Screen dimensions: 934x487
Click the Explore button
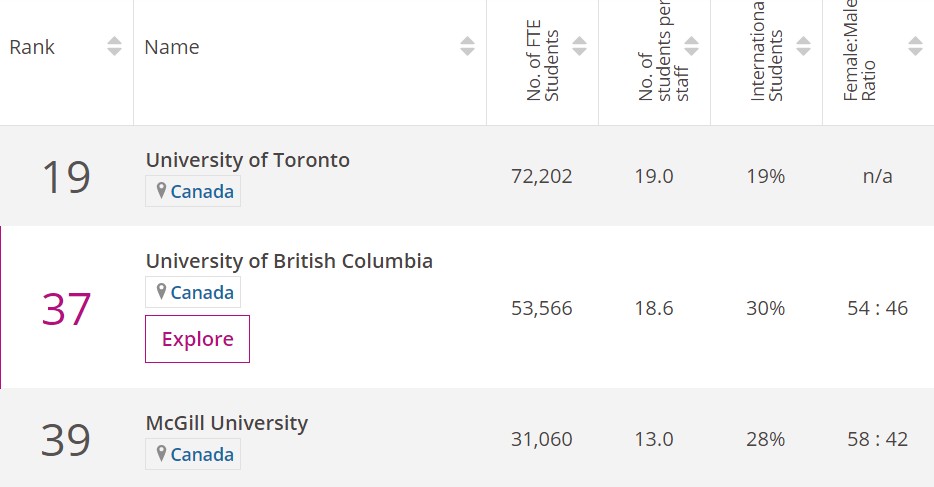(x=197, y=339)
